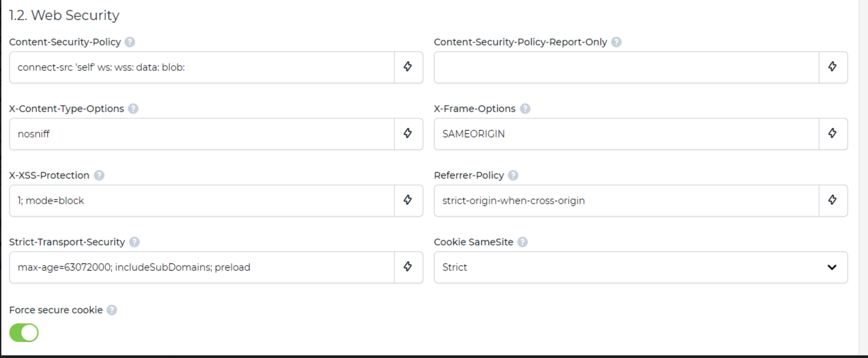Click help icon next to Cookie SameSite
868x358 pixels.
click(523, 242)
